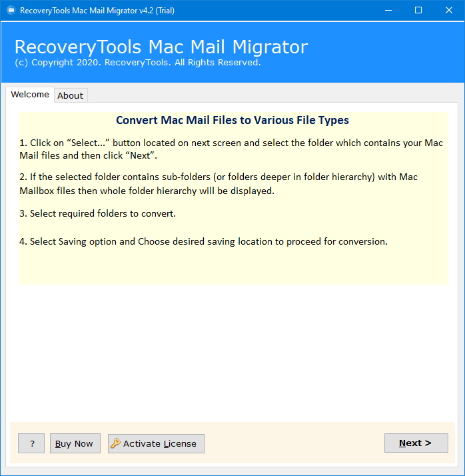The width and height of the screenshot is (465, 476).
Task: Maximize the Mac Mail Migrator window
Action: tap(418, 10)
